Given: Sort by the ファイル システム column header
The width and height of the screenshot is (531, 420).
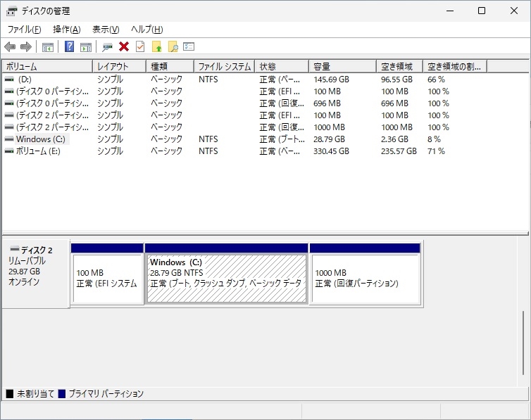Looking at the screenshot, I should [x=225, y=67].
